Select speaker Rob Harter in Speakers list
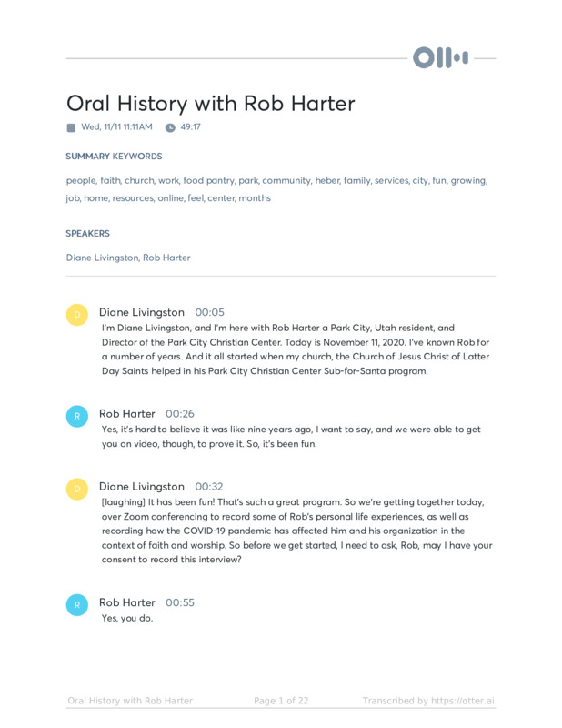The width and height of the screenshot is (562, 728). (x=166, y=258)
